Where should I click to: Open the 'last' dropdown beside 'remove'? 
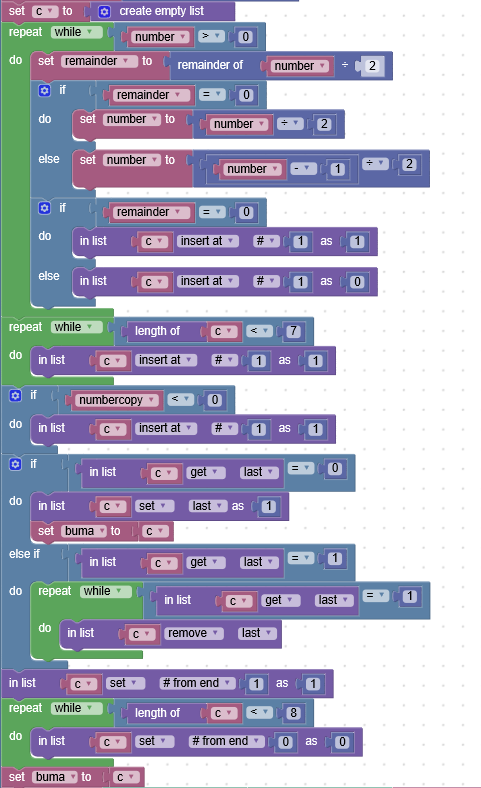(x=257, y=633)
